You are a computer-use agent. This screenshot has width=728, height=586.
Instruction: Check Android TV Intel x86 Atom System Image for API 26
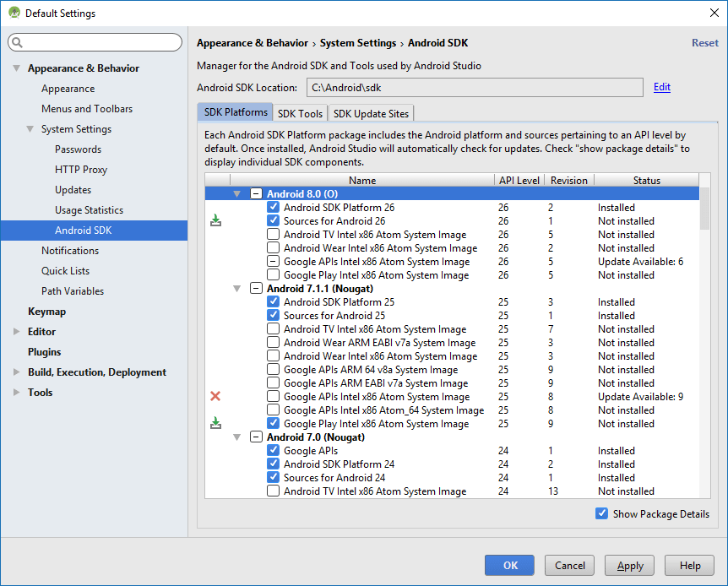tap(272, 234)
